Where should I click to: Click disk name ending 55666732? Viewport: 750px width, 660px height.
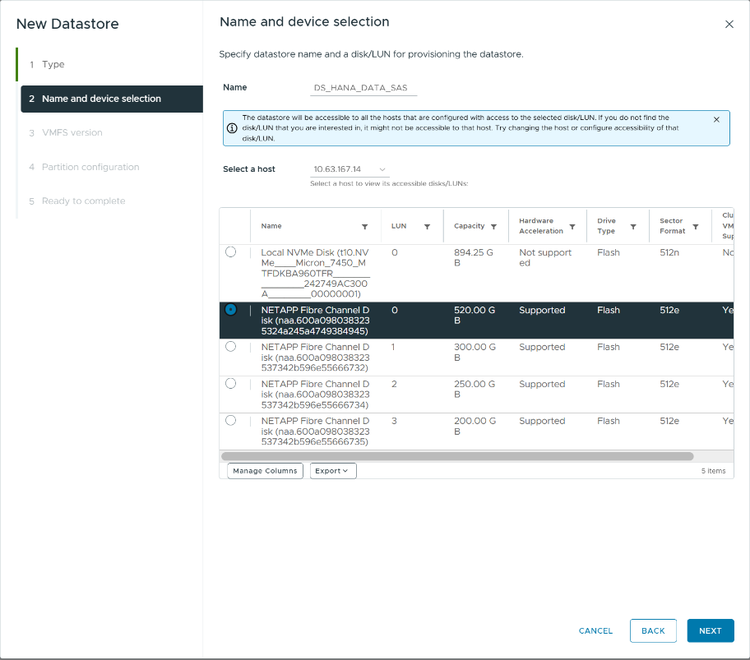click(315, 357)
